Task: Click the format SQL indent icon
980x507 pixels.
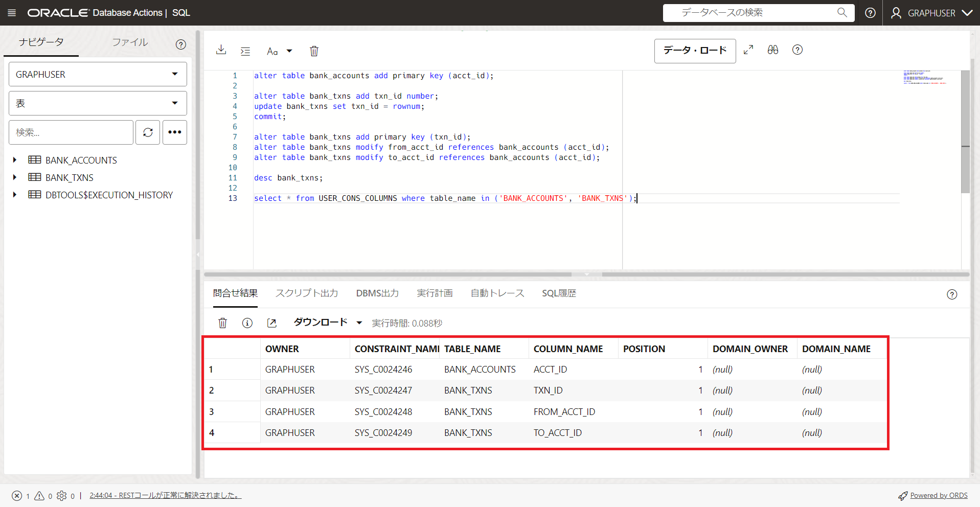Action: [245, 51]
